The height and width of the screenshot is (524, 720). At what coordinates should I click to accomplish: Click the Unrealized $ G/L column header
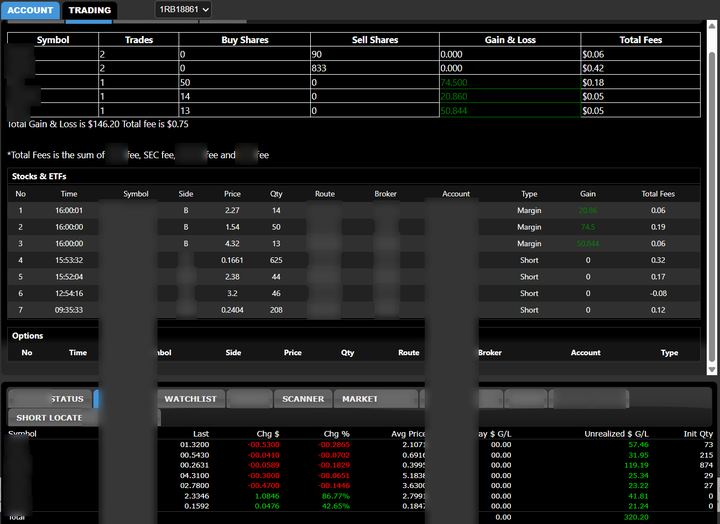(x=616, y=434)
